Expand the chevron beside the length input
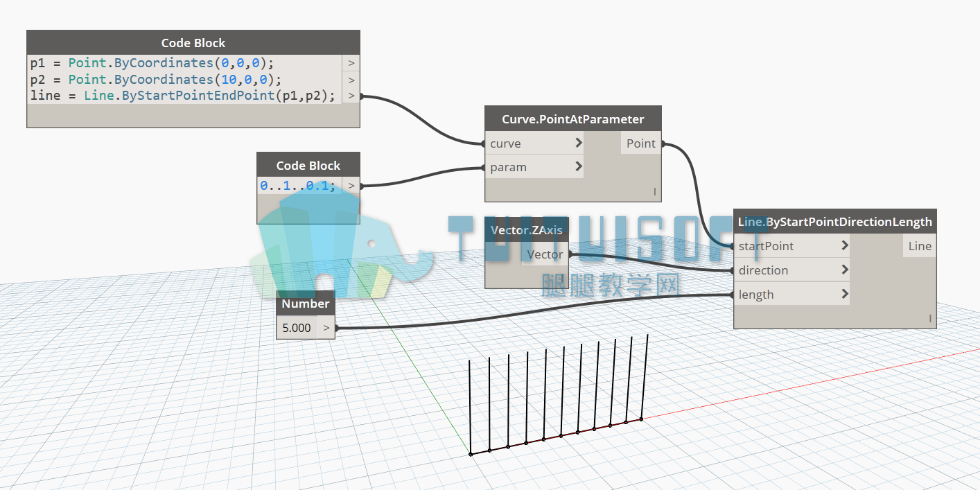 (845, 295)
